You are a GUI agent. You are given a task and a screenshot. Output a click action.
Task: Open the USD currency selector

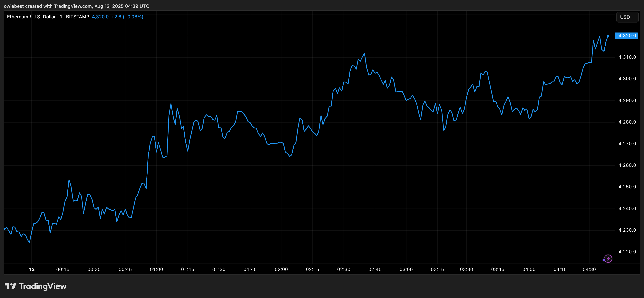[627, 17]
